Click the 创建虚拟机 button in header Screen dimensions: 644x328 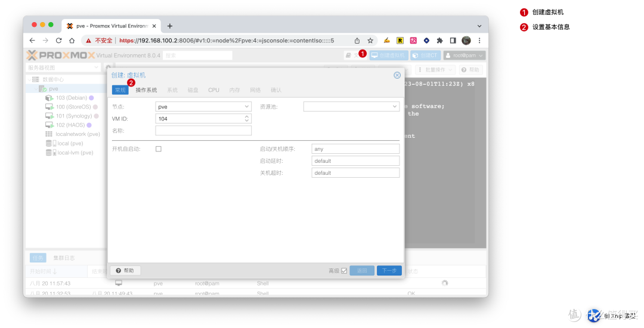click(389, 55)
